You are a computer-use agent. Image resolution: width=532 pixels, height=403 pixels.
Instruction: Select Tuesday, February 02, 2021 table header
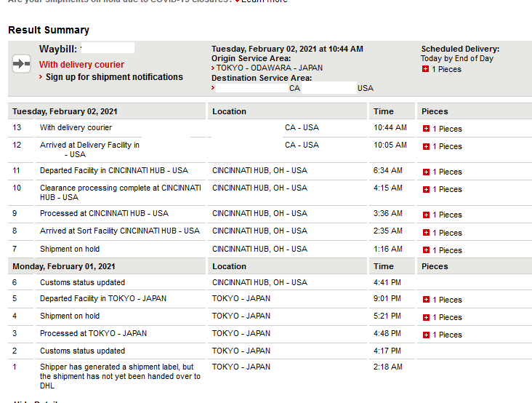pyautogui.click(x=65, y=111)
